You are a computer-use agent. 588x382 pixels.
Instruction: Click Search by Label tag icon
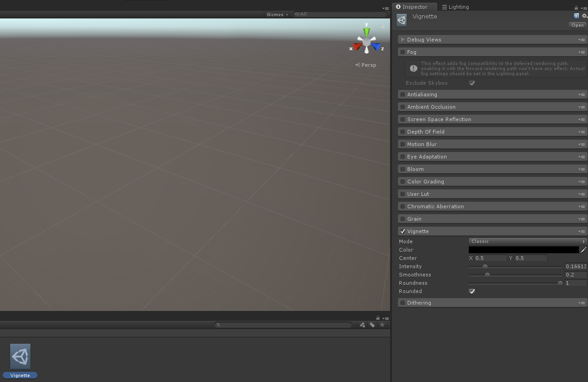(372, 325)
